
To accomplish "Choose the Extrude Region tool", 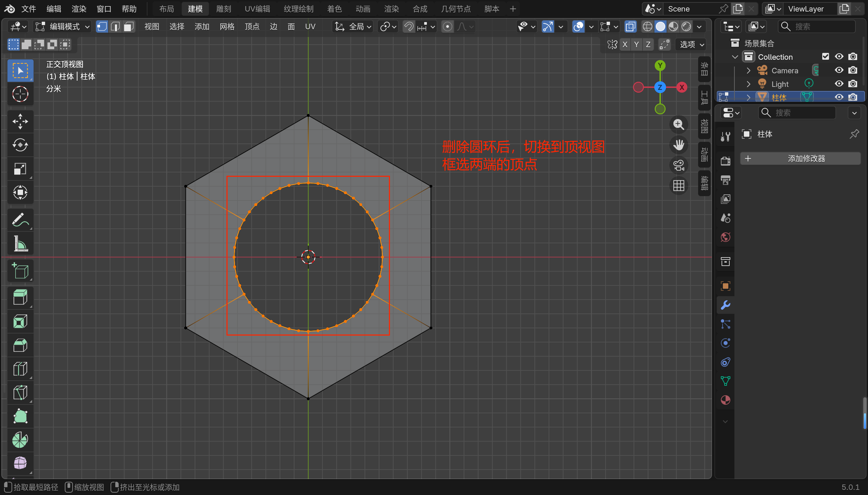I will (x=20, y=298).
